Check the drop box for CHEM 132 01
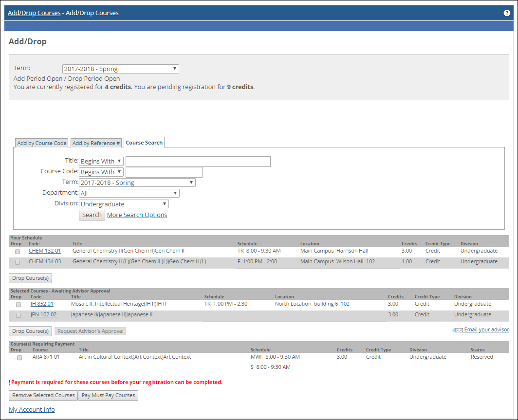This screenshot has width=518, height=420. pyautogui.click(x=18, y=252)
